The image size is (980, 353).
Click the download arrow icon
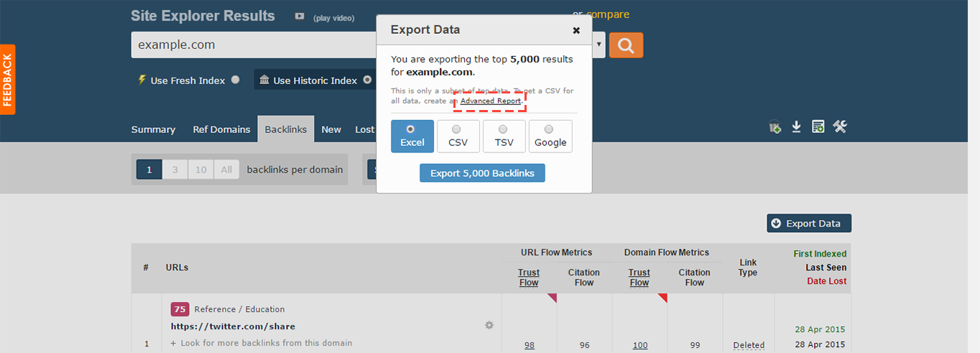coord(796,127)
